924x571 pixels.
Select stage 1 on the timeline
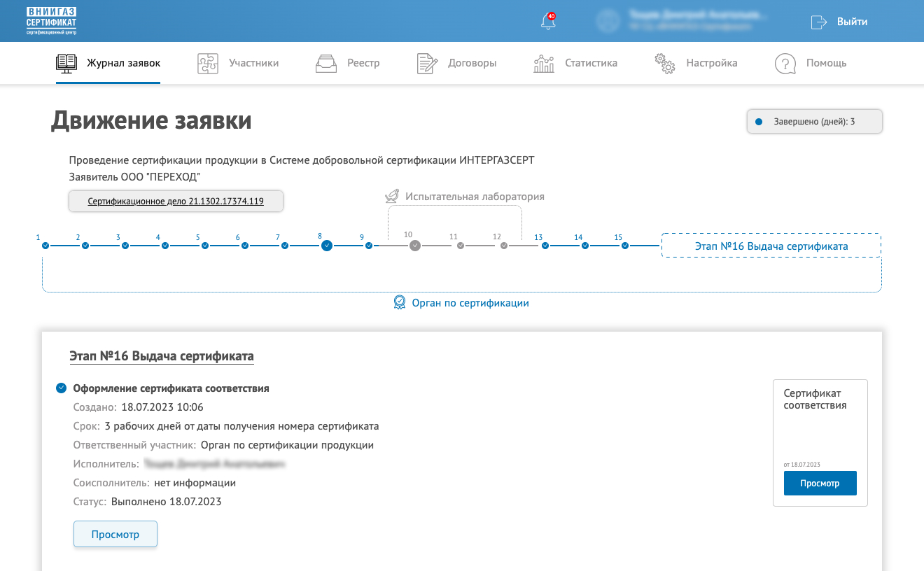tap(45, 246)
